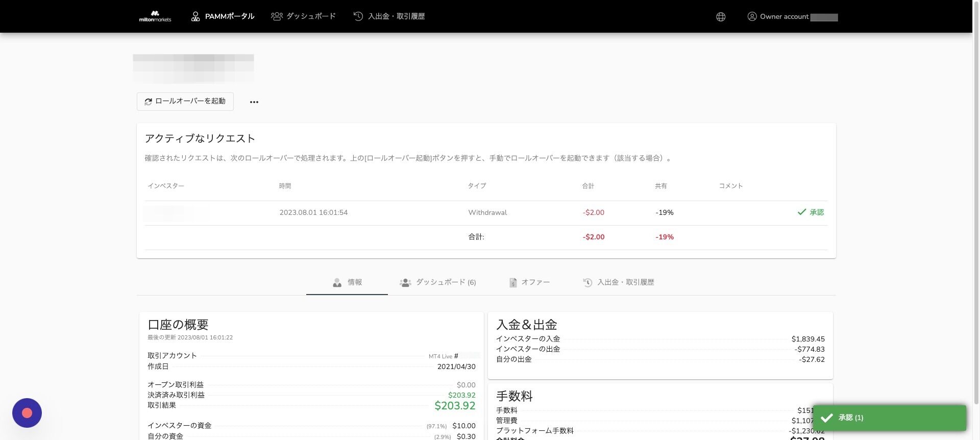This screenshot has height=440, width=980.
Task: Open the Owner account menu
Action: pos(792,17)
